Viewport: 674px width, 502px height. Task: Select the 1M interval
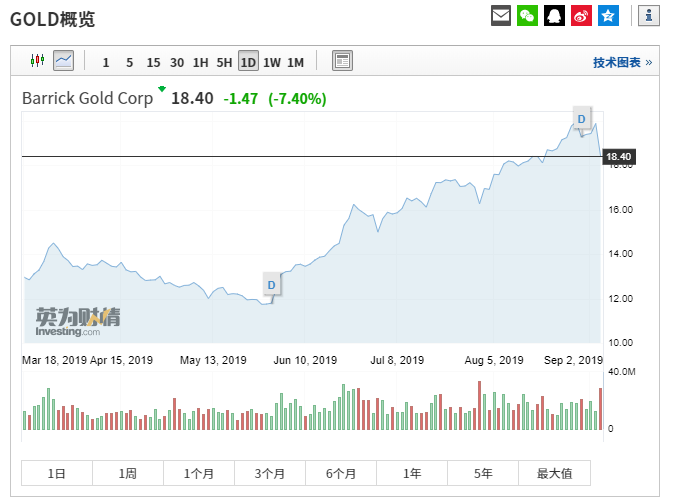tap(295, 63)
